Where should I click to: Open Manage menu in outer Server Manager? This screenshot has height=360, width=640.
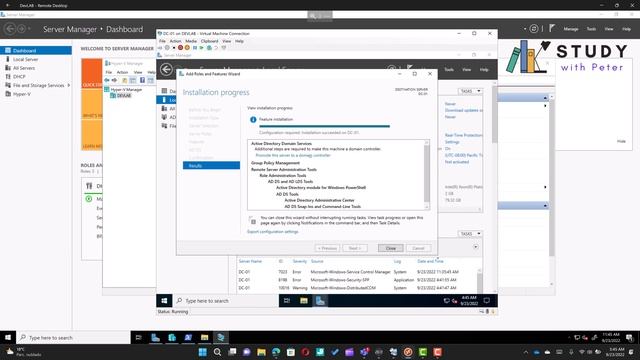[571, 29]
